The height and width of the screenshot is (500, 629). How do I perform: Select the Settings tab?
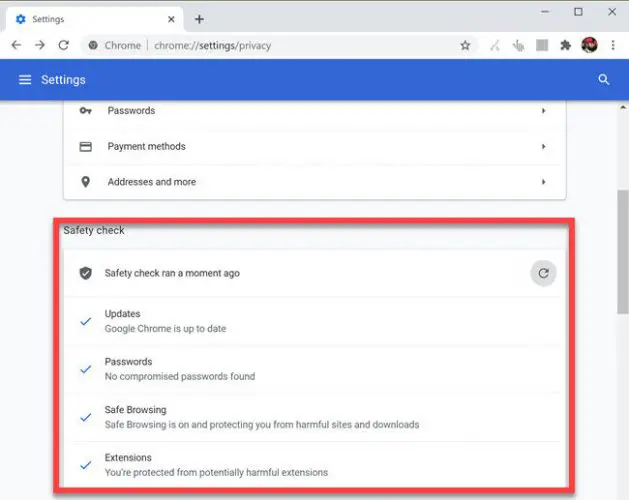click(x=95, y=19)
